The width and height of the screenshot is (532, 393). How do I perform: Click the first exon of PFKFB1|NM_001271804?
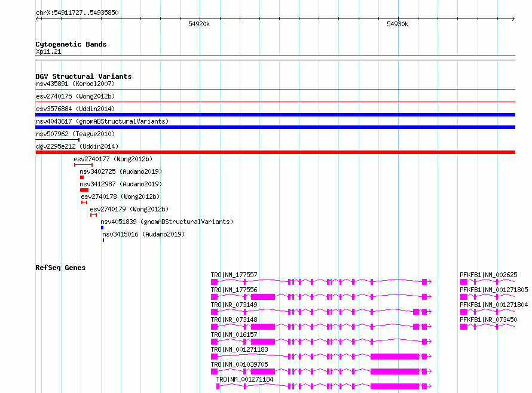(464, 312)
